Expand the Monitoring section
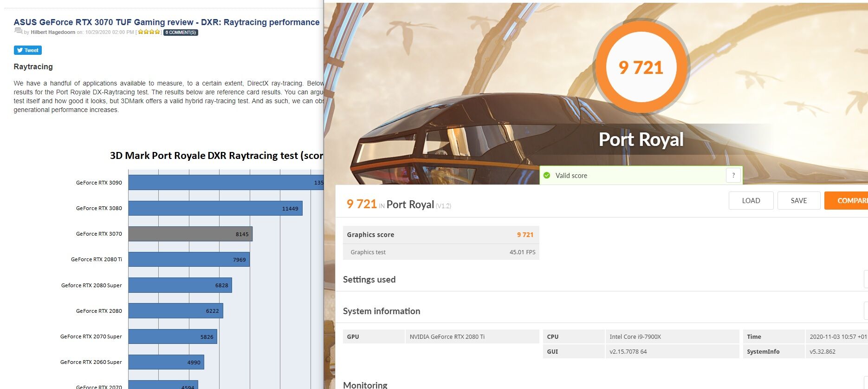This screenshot has width=868, height=389. click(866, 384)
